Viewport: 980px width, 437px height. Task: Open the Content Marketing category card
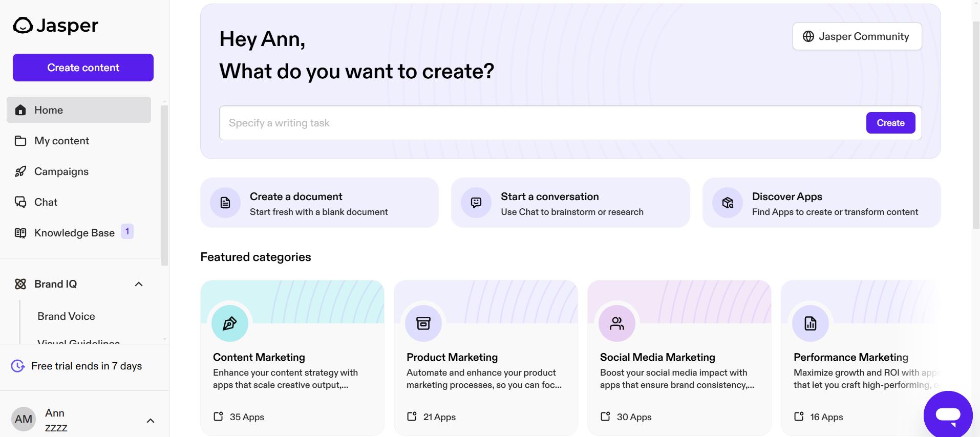tap(292, 358)
